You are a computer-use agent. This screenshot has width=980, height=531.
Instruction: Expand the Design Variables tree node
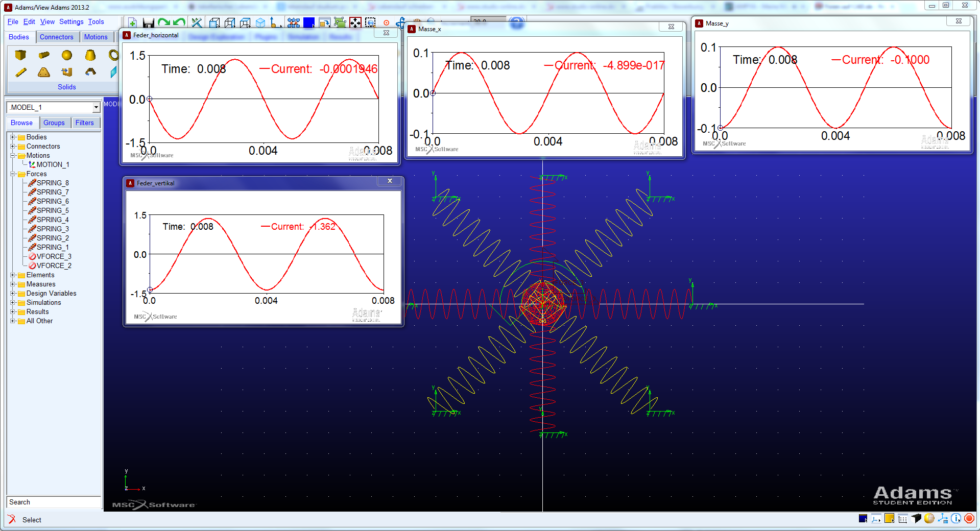tap(13, 293)
